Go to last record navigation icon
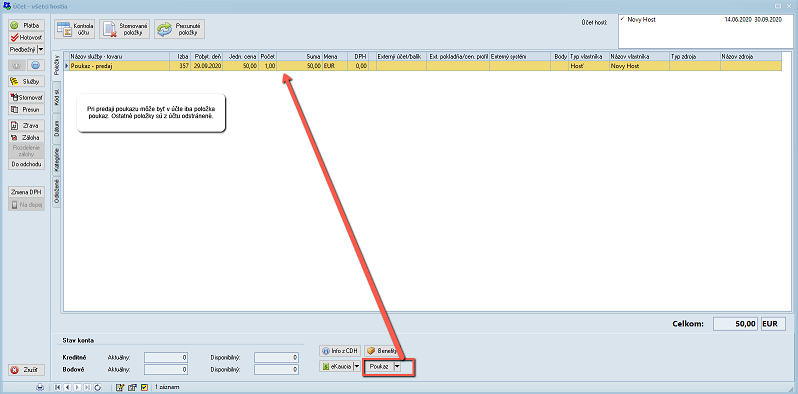Screen dimensions: 798x394 [88, 388]
